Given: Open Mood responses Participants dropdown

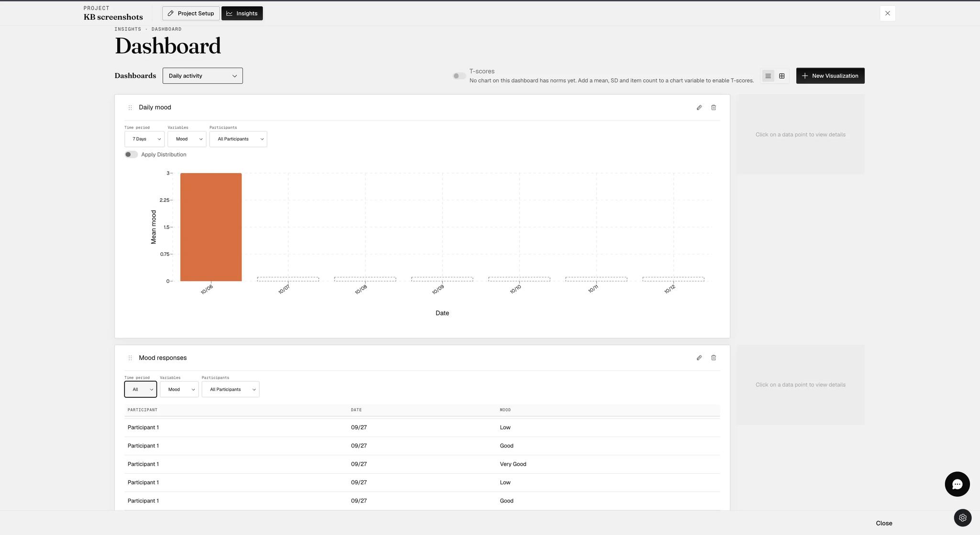Looking at the screenshot, I should click(x=231, y=389).
